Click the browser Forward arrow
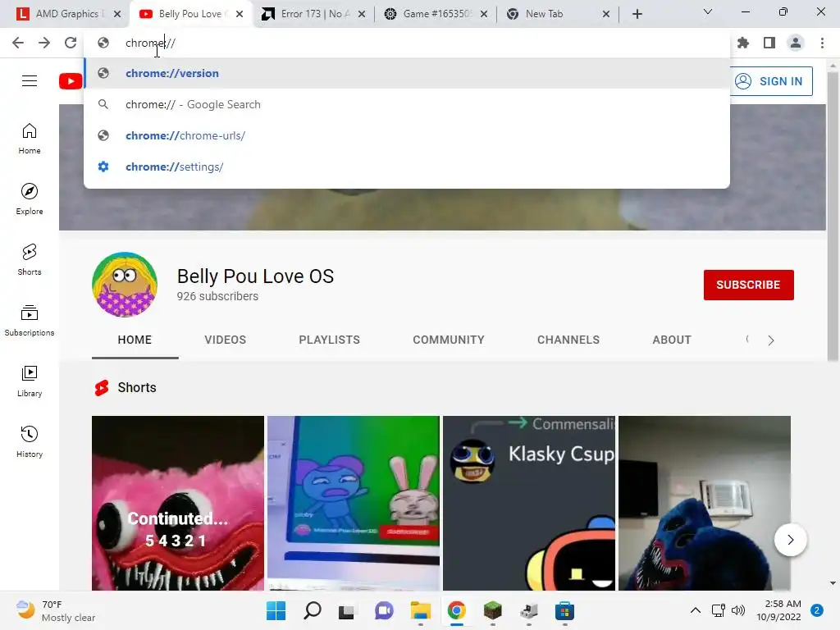 [x=44, y=43]
